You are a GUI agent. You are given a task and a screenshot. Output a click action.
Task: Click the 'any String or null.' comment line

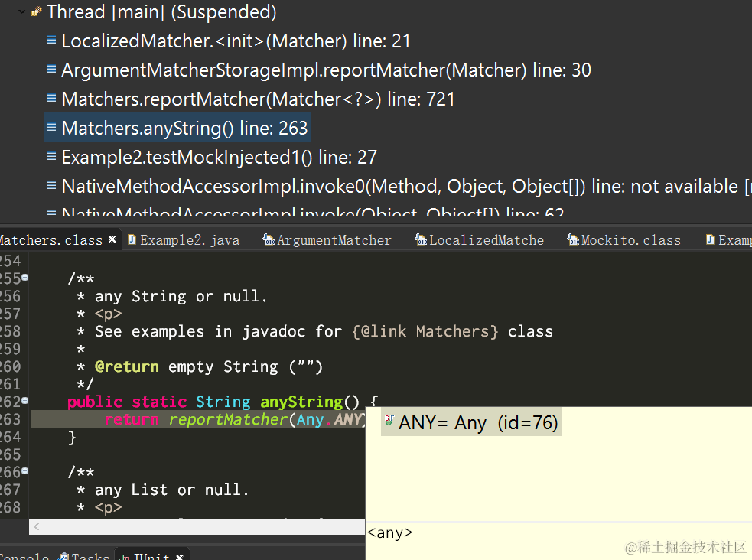pos(181,296)
